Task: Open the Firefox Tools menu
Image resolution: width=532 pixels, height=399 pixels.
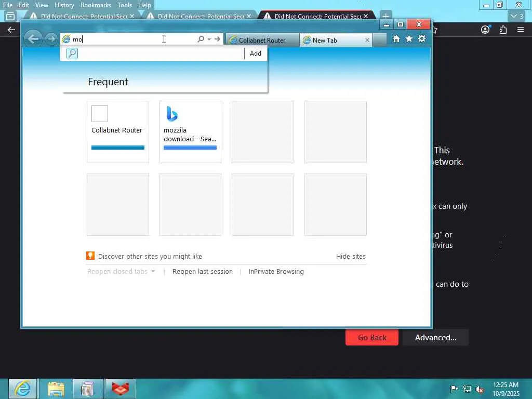Action: point(125,5)
